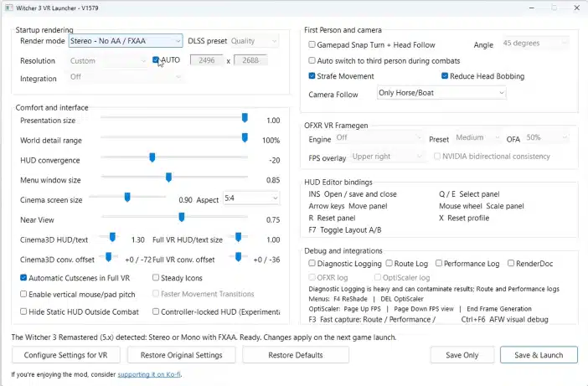
Task: Open the FPS overlay dropdown
Action: (x=386, y=157)
